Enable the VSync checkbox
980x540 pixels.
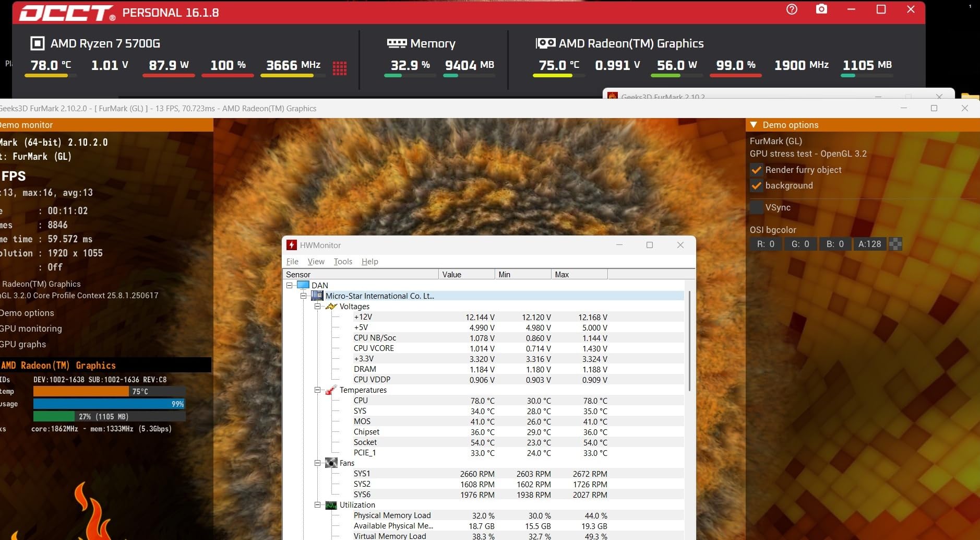[x=756, y=207]
